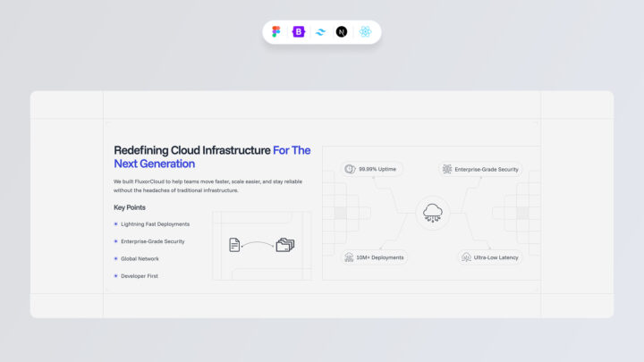Select the Global Network bullet dot
This screenshot has width=644, height=362.
[x=115, y=258]
